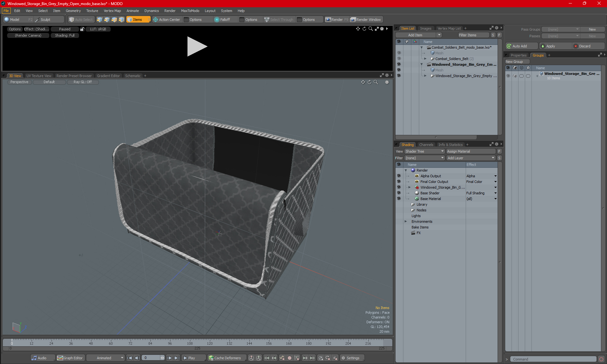Click the Assign Material button
This screenshot has width=607, height=364.
click(471, 151)
